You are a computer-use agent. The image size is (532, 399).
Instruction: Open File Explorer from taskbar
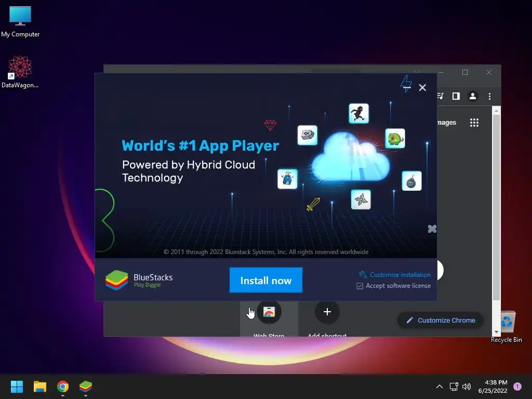[x=39, y=387]
